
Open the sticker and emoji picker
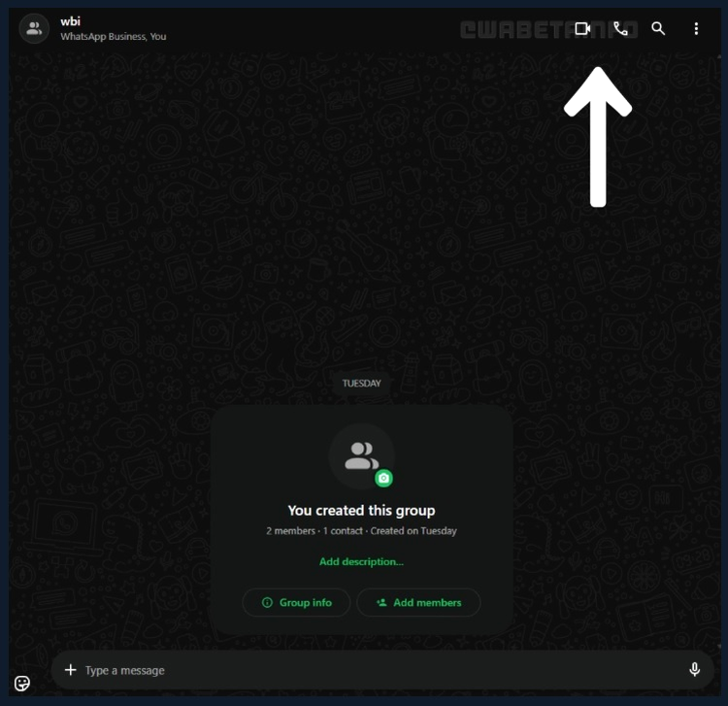click(x=22, y=684)
